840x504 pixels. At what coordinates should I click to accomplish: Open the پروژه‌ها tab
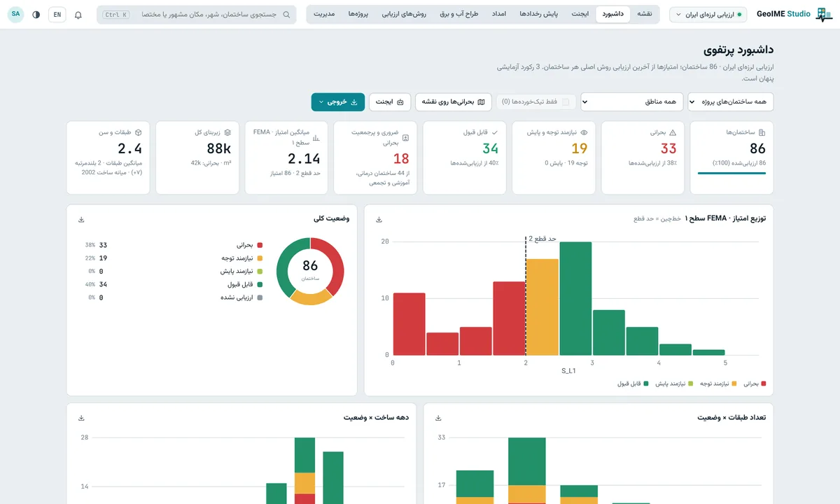coord(359,15)
